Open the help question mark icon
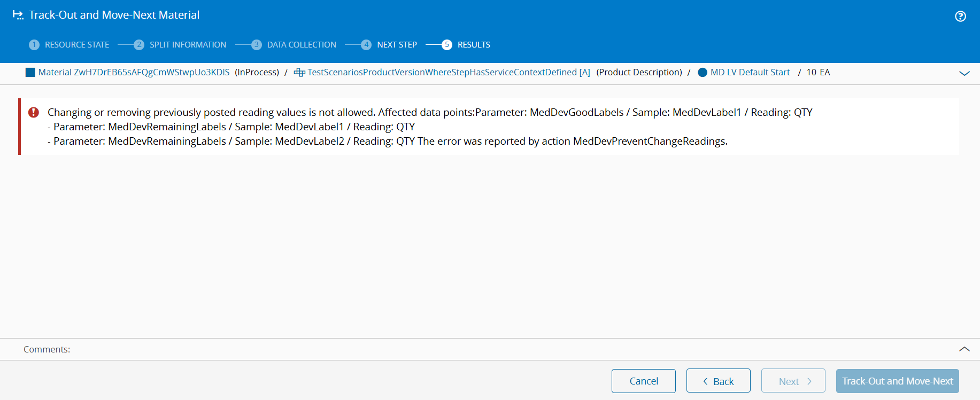Viewport: 980px width, 400px height. point(960,16)
